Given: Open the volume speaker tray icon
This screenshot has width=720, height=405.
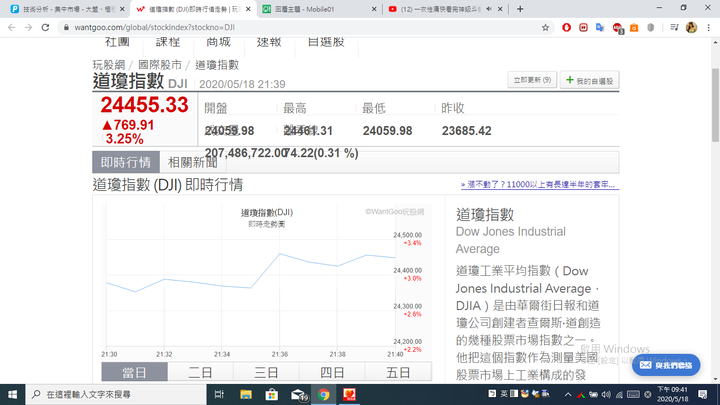Looking at the screenshot, I should click(x=606, y=394).
